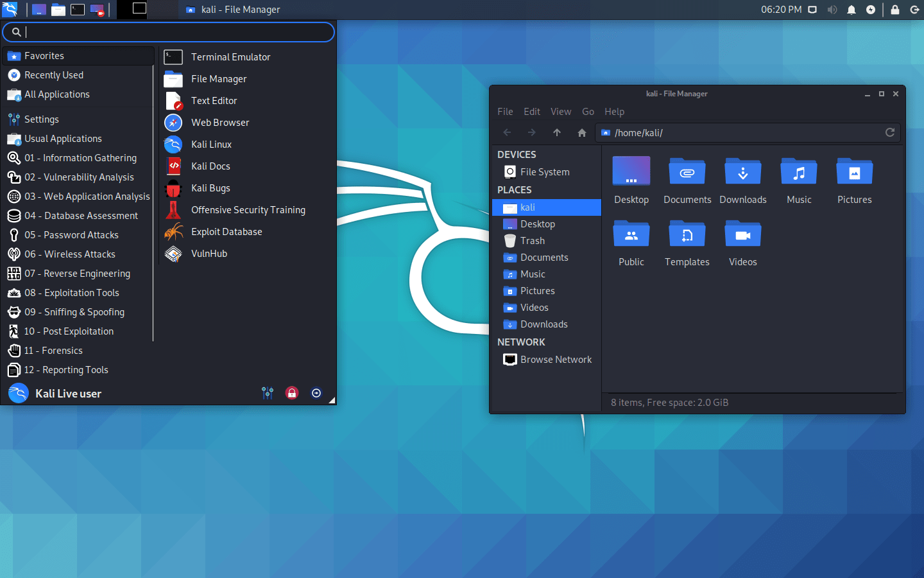Click the log out icon in the top panel
Screen dimensions: 924x578
tap(914, 10)
